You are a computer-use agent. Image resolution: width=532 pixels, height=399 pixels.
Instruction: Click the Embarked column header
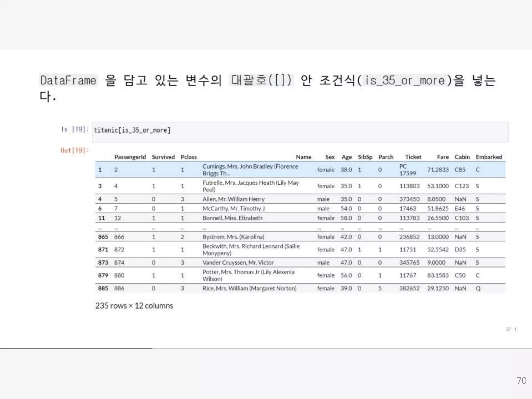click(489, 157)
